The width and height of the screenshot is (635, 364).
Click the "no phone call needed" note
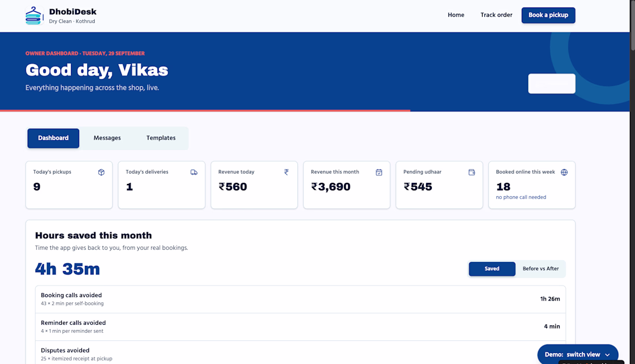click(521, 197)
